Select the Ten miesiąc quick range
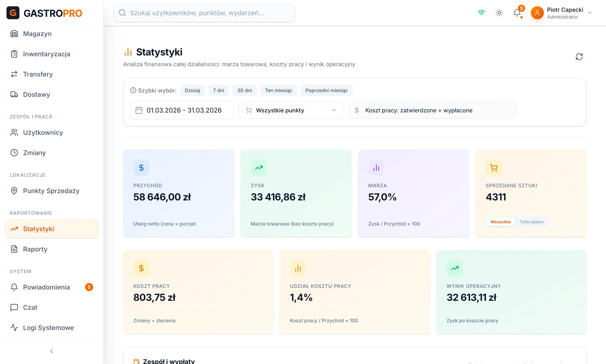The image size is (606, 364). [x=278, y=90]
